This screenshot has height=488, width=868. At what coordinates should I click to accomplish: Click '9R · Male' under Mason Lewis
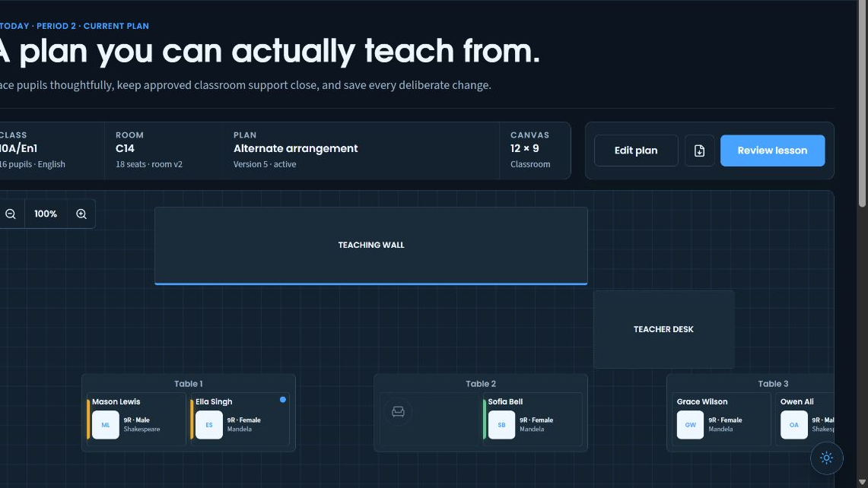[x=137, y=420]
